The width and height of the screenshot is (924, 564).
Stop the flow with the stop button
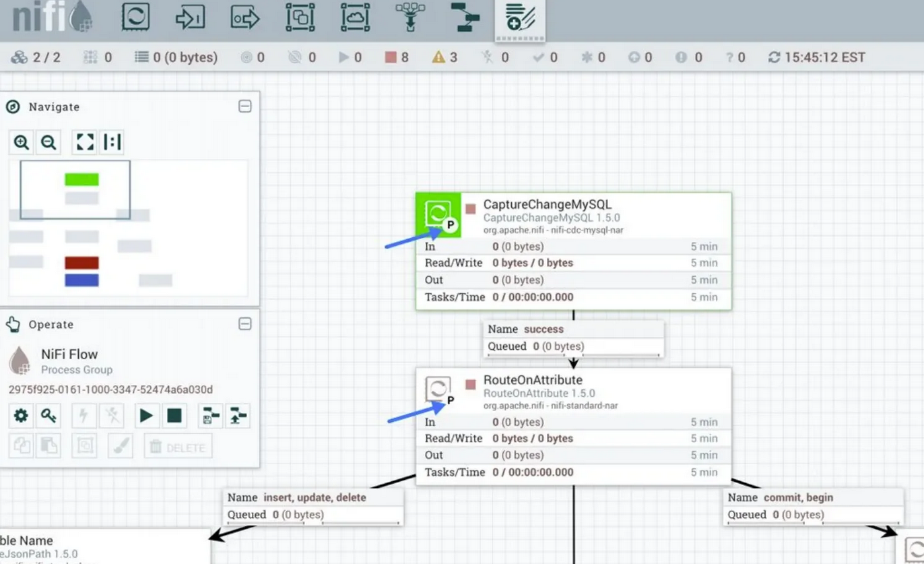click(x=174, y=416)
